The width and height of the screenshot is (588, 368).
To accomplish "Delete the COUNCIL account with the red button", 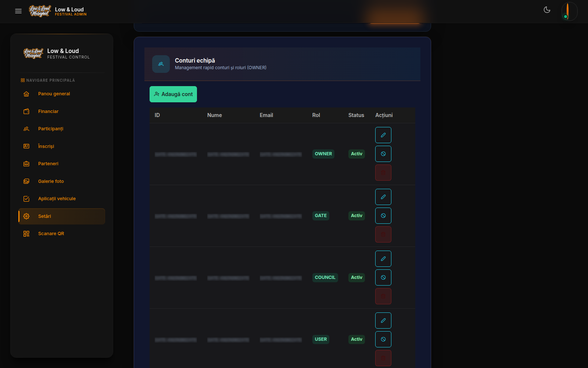I will pos(383,296).
